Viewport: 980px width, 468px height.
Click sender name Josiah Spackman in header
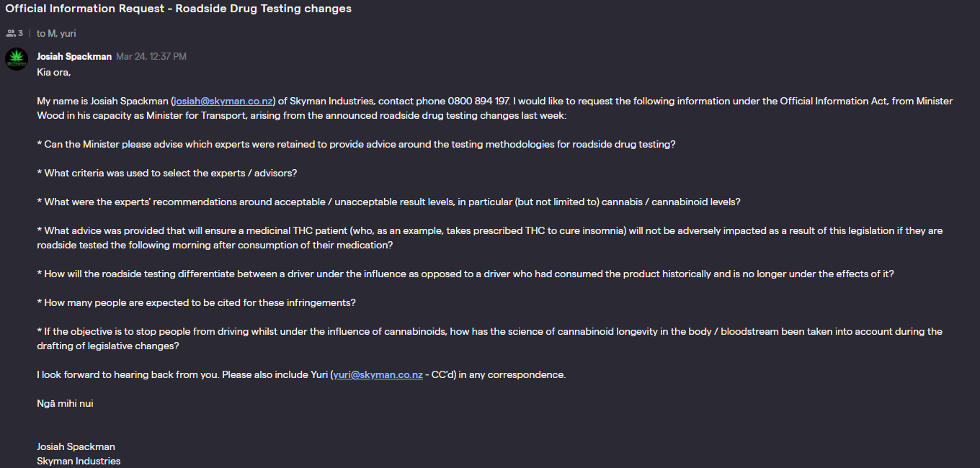click(74, 56)
